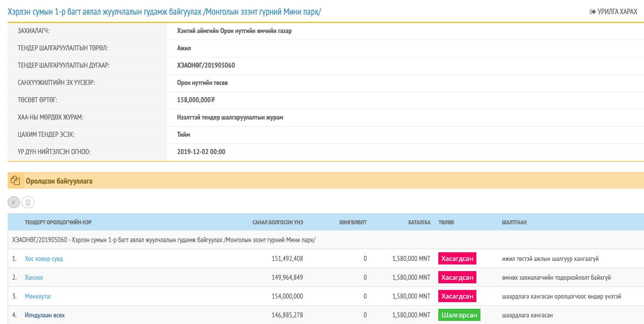Click the tender title heading at top
Image resolution: width=644 pixels, height=324 pixels.
[x=164, y=12]
